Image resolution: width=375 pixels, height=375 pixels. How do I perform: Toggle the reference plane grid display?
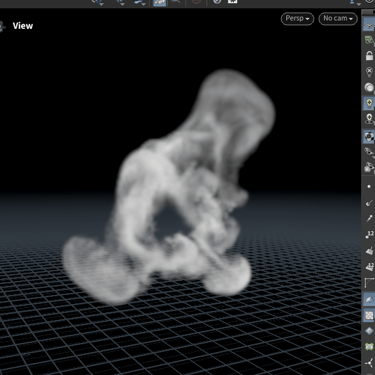tap(369, 26)
